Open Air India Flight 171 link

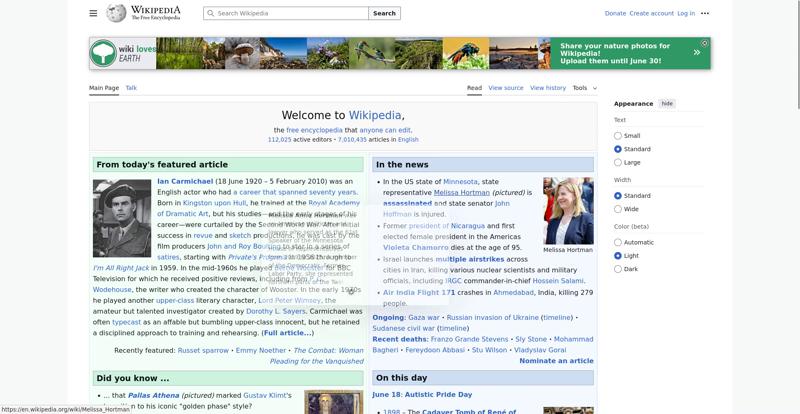pyautogui.click(x=418, y=293)
